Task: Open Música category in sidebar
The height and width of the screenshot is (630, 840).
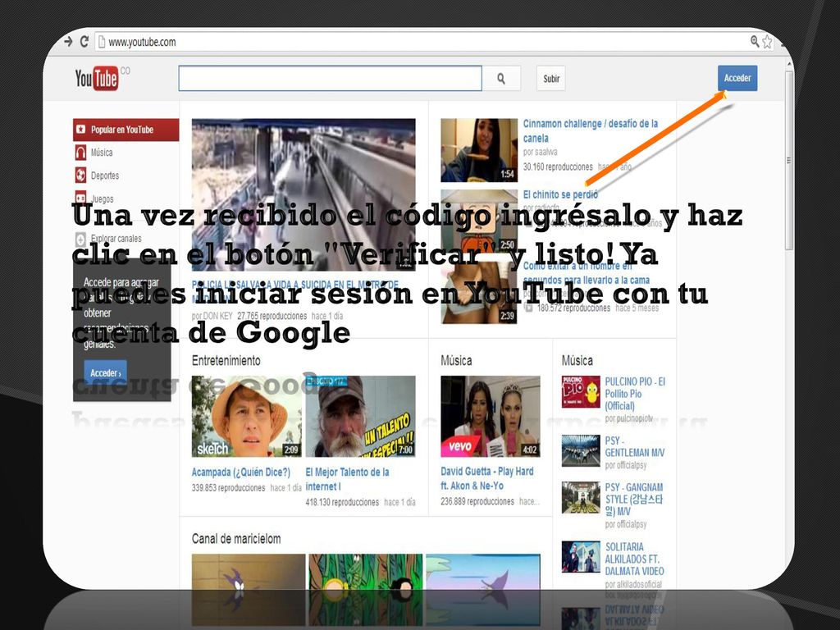Action: click(101, 153)
